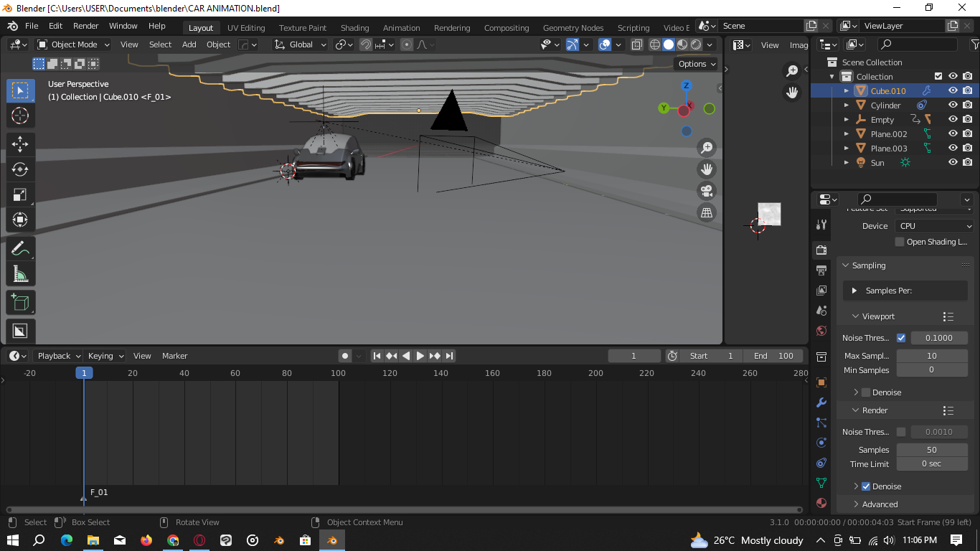The width and height of the screenshot is (980, 551).
Task: Open the Add menu in viewport
Action: (x=189, y=44)
